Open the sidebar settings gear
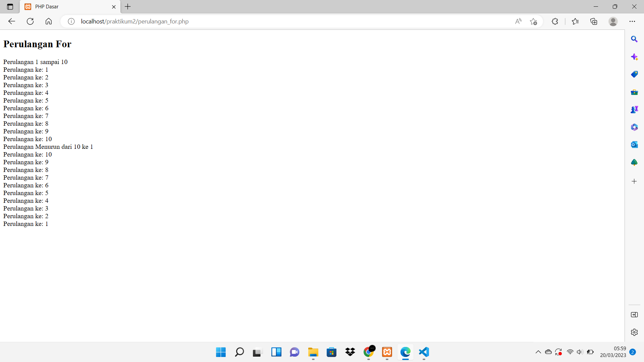Screen dimensions: 644x362 [x=634, y=332]
